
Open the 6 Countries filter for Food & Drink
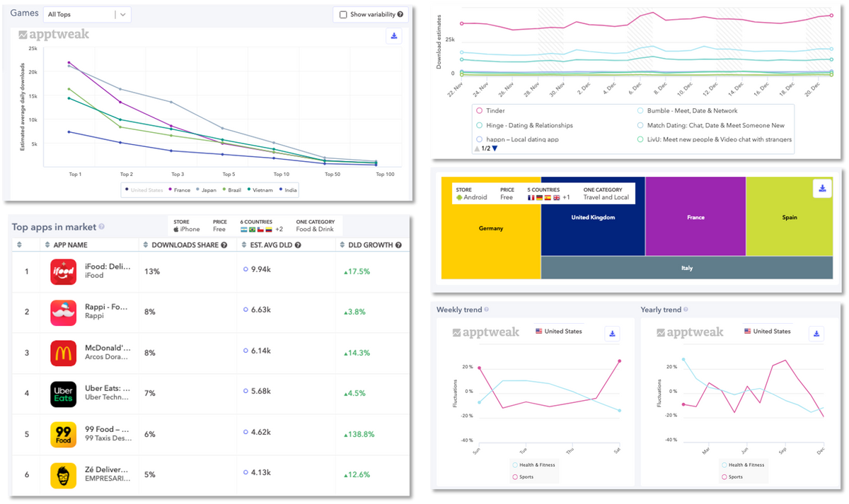click(260, 225)
